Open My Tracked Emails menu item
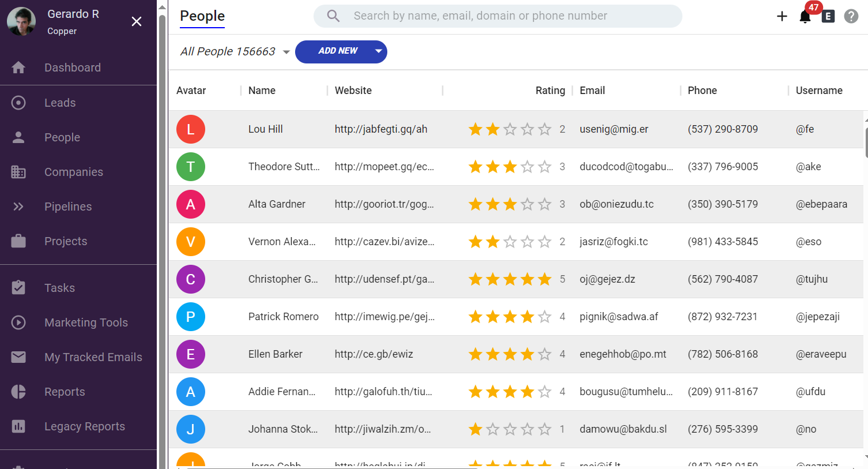The height and width of the screenshot is (469, 868). 93,357
